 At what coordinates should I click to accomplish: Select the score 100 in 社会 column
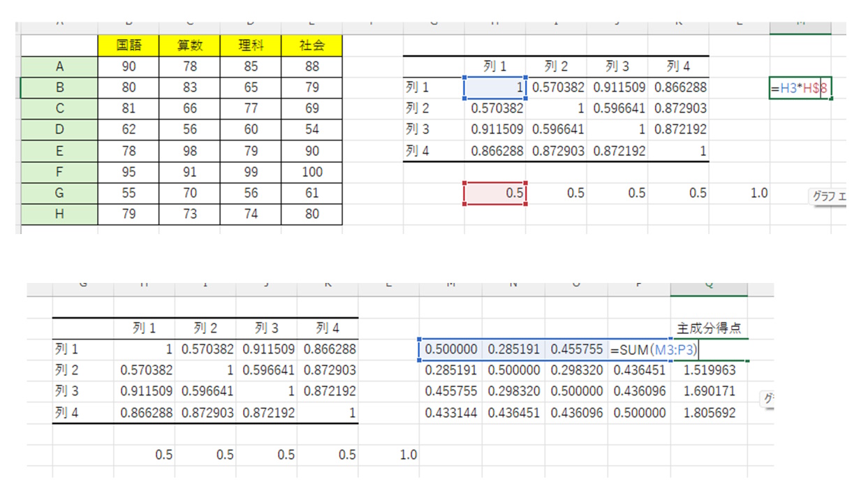click(311, 172)
